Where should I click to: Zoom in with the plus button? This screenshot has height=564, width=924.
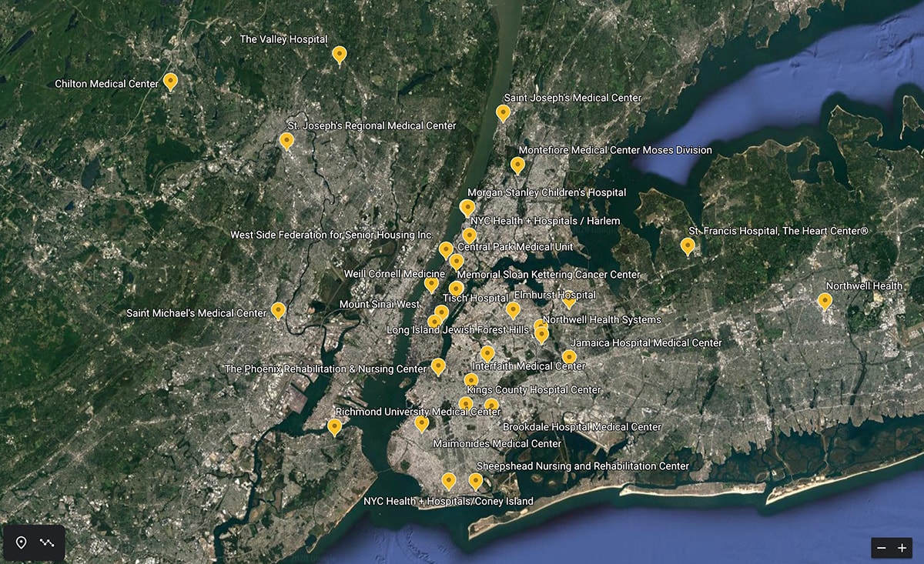pyautogui.click(x=902, y=548)
